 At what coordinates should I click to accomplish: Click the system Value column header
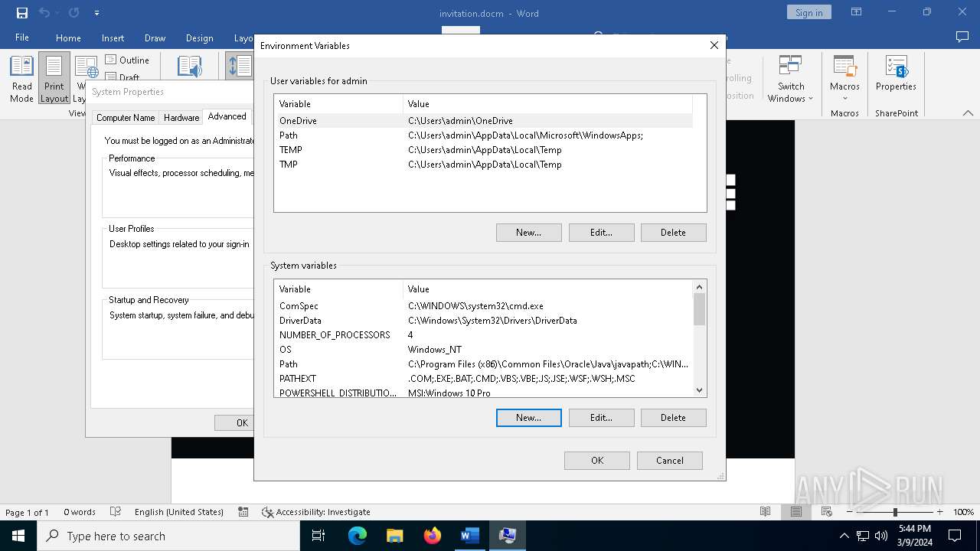pos(547,289)
